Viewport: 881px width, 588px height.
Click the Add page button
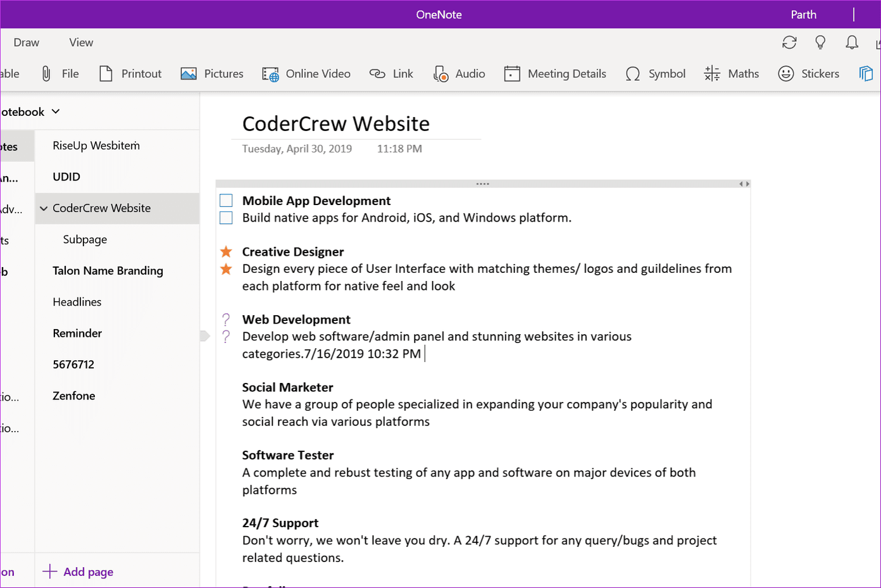[x=78, y=572]
